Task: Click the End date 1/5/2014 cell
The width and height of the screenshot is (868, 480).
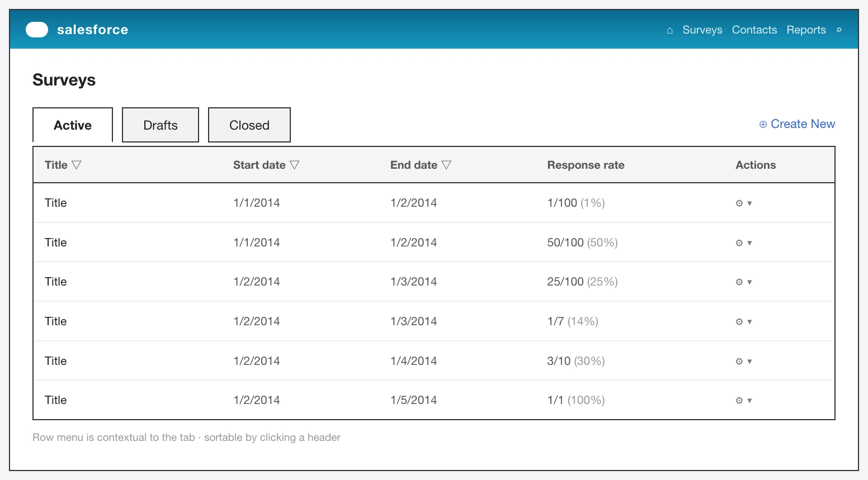Action: coord(414,400)
